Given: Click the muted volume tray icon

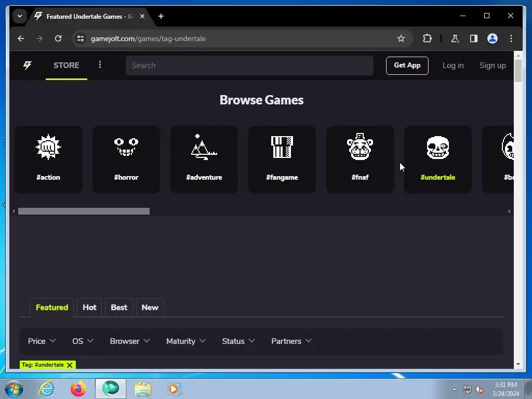Looking at the screenshot, I should tap(480, 390).
